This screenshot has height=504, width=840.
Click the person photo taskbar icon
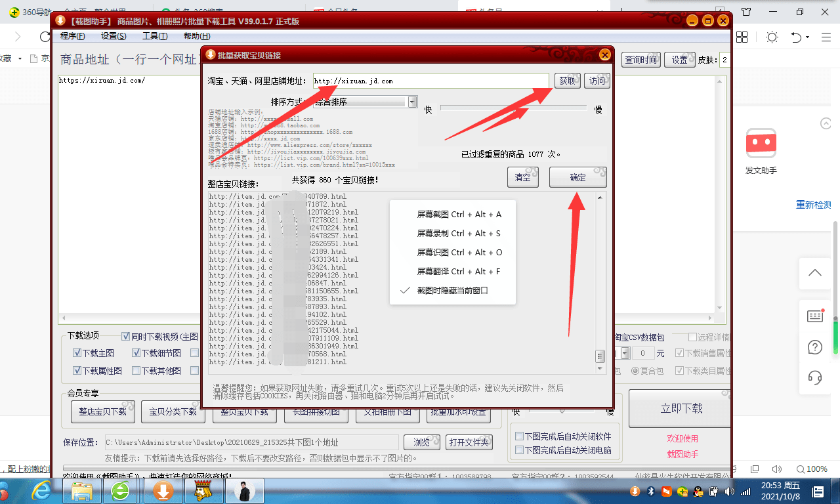point(245,490)
